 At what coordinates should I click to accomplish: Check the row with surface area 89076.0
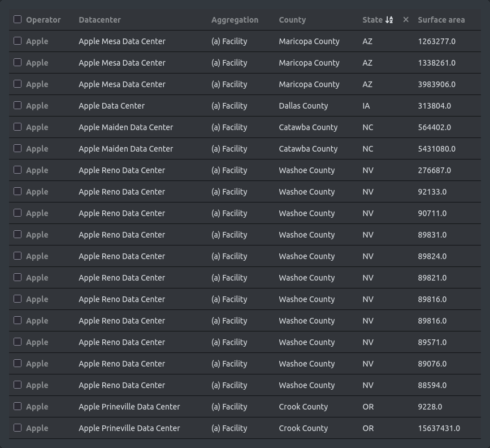click(18, 363)
